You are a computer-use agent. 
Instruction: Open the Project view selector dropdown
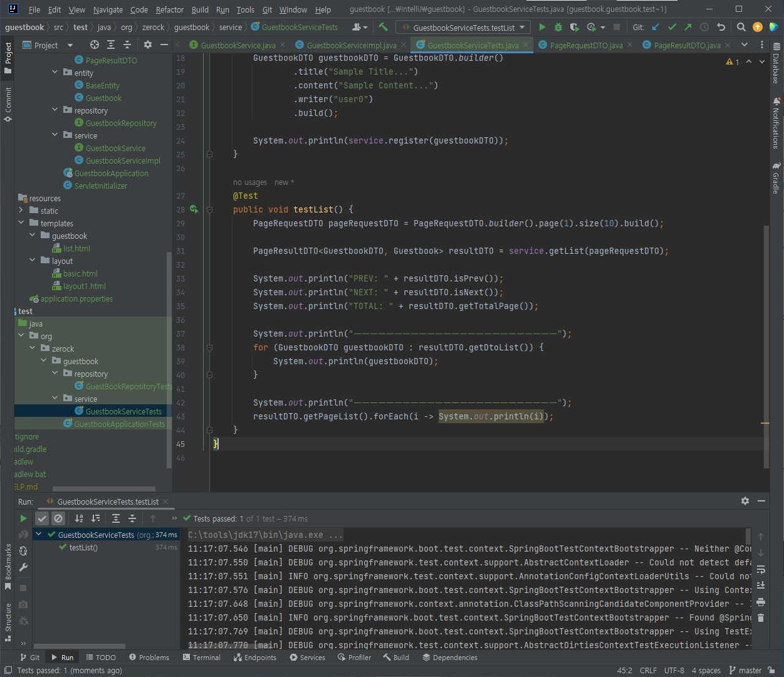[48, 45]
